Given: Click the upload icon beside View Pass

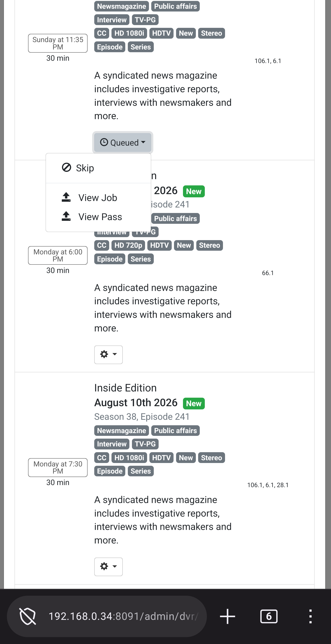Looking at the screenshot, I should (x=66, y=216).
